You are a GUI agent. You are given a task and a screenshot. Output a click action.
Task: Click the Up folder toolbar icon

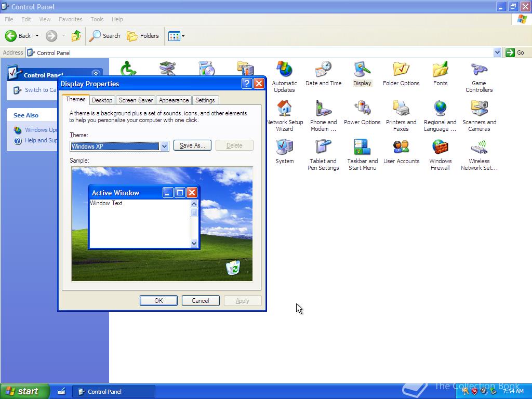[x=76, y=36]
